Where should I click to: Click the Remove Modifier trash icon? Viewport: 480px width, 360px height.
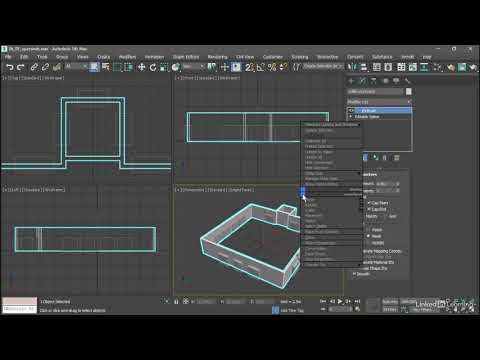point(385,157)
